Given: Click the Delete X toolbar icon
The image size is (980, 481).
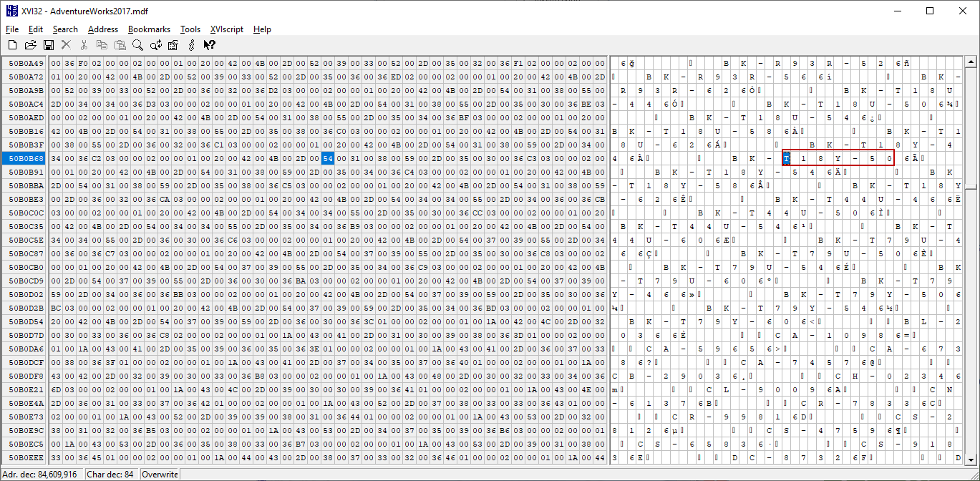Looking at the screenshot, I should point(66,45).
